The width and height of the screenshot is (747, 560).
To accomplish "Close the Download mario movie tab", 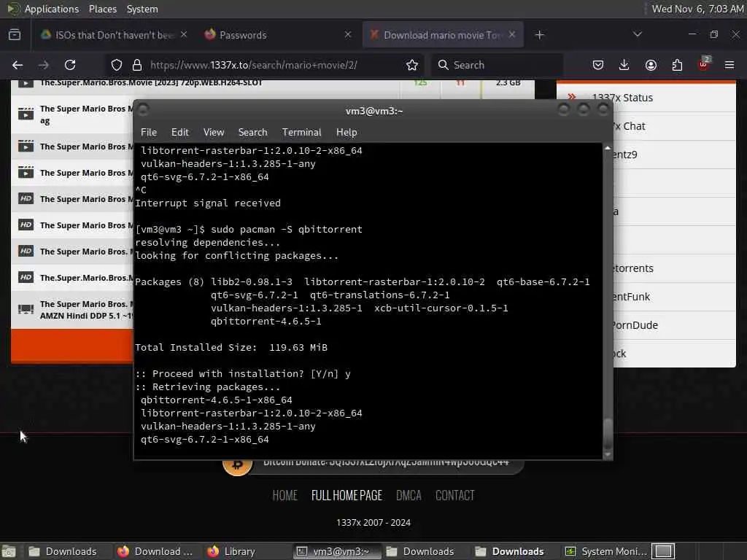I will pos(512,34).
